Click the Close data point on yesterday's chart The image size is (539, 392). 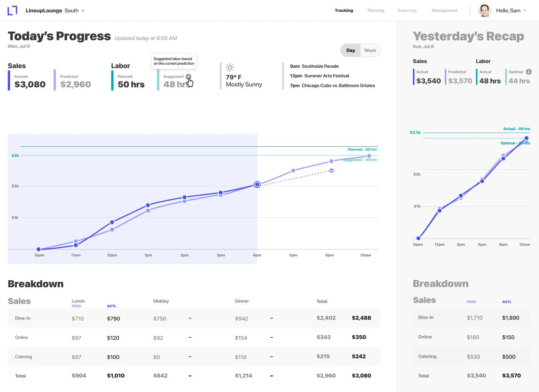click(x=526, y=138)
